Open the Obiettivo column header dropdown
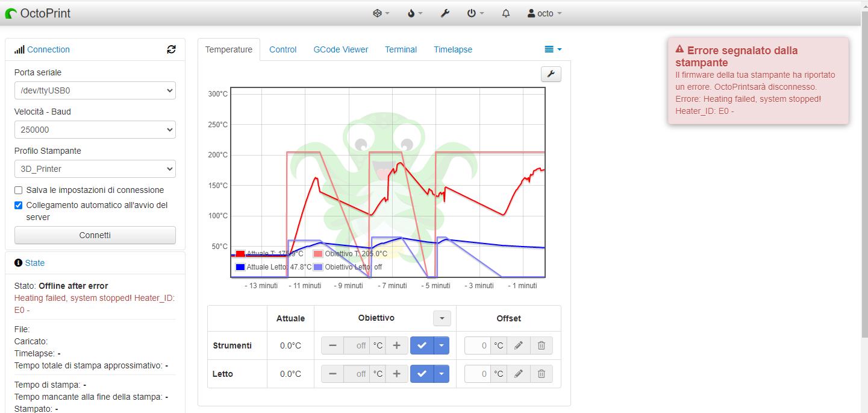 pyautogui.click(x=442, y=318)
